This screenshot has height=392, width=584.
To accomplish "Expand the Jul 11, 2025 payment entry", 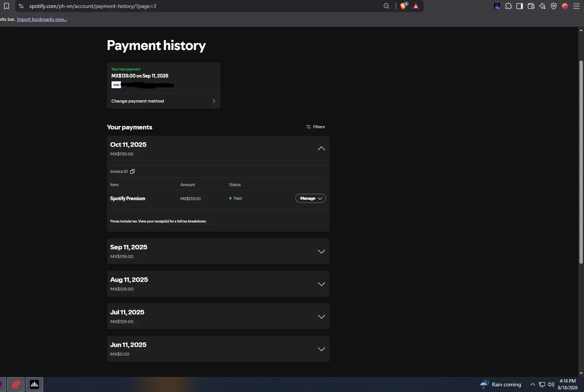I will [321, 317].
